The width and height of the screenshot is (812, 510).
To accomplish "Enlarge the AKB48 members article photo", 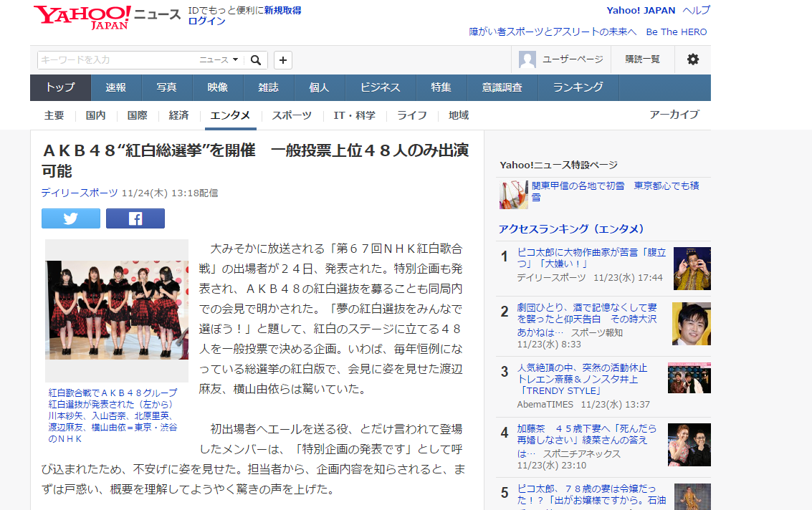I will tap(117, 310).
